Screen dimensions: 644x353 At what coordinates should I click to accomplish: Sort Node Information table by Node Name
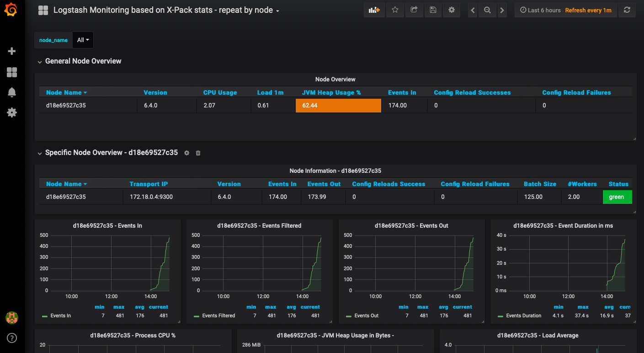(66, 184)
